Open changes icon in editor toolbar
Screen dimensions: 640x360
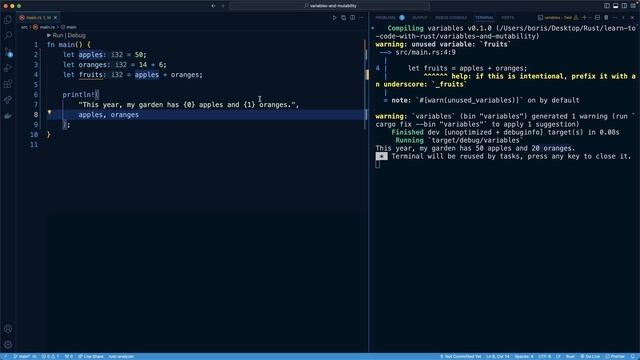click(343, 18)
